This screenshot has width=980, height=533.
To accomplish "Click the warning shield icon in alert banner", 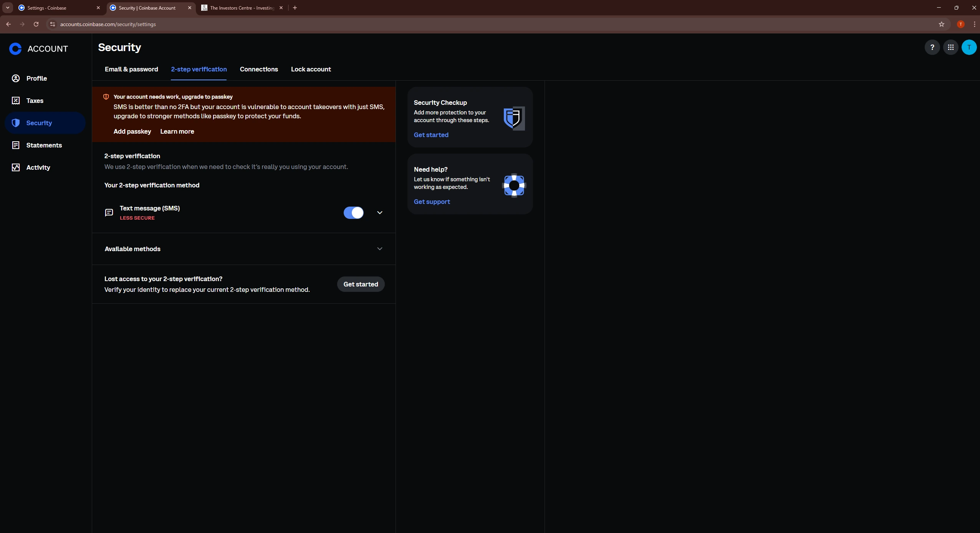I will point(106,97).
